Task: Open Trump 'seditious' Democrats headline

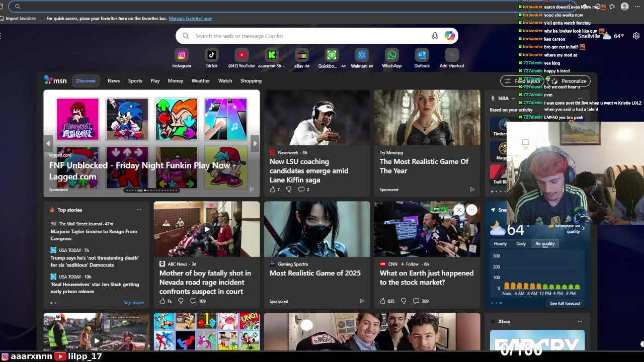Action: pos(95,261)
